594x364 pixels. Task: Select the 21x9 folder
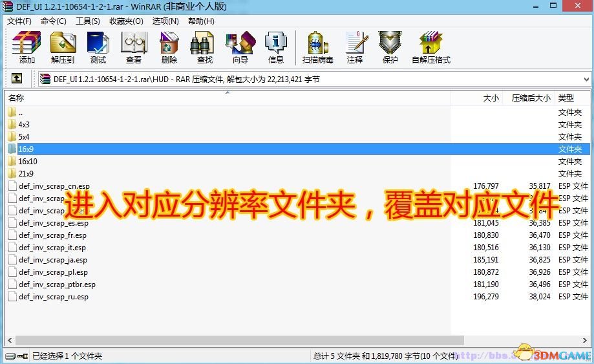click(x=299, y=173)
